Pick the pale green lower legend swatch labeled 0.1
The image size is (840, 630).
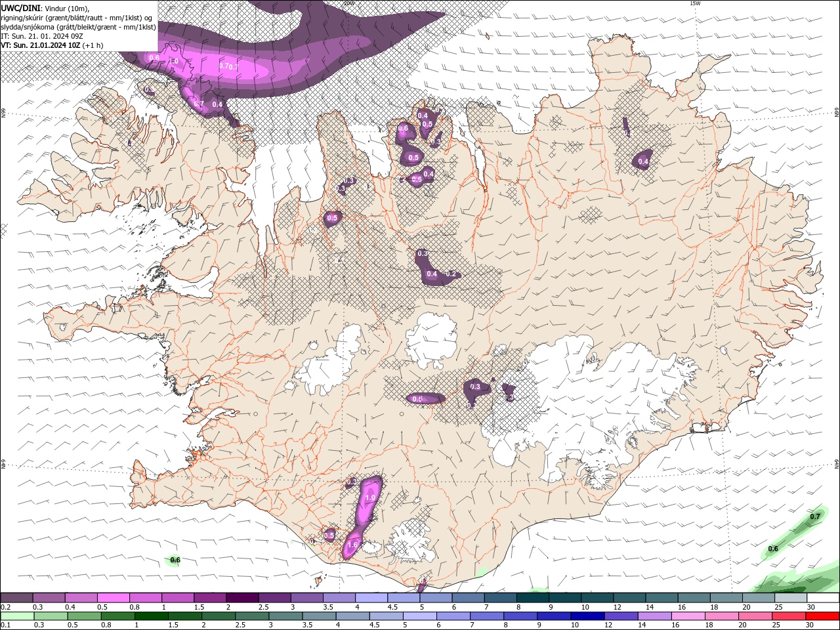17,616
